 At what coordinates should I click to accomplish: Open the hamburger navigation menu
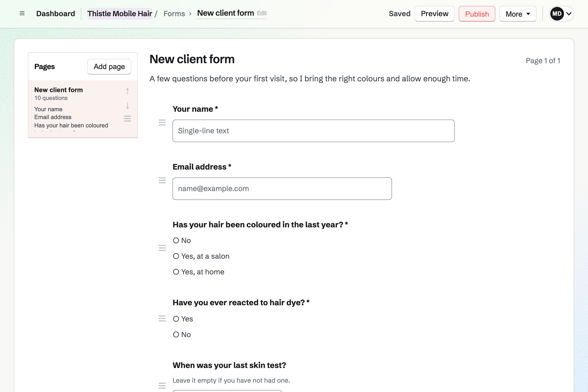click(x=22, y=13)
